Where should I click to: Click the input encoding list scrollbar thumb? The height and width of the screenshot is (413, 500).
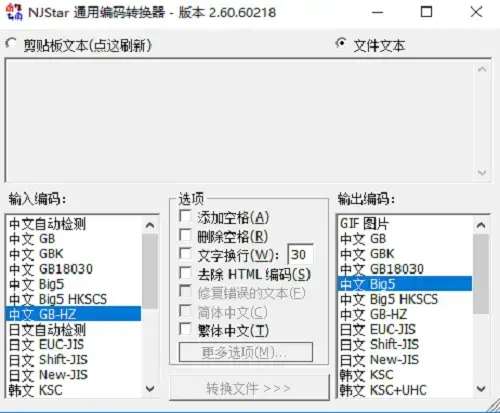pyautogui.click(x=150, y=271)
